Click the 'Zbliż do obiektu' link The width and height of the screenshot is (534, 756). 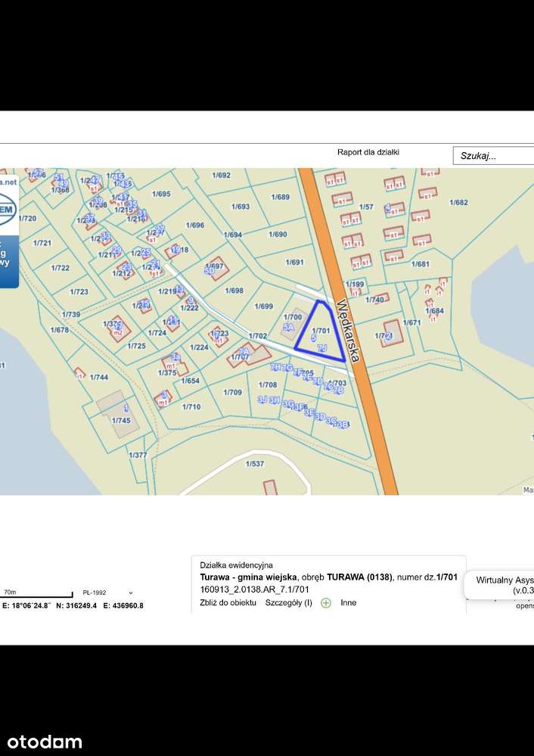pyautogui.click(x=228, y=602)
